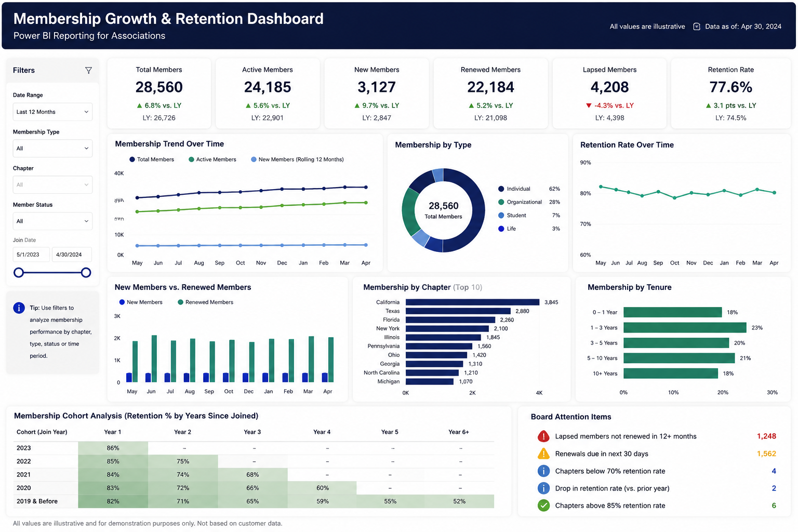
Task: Click the Cohort (Join Year) column header
Action: (42, 432)
